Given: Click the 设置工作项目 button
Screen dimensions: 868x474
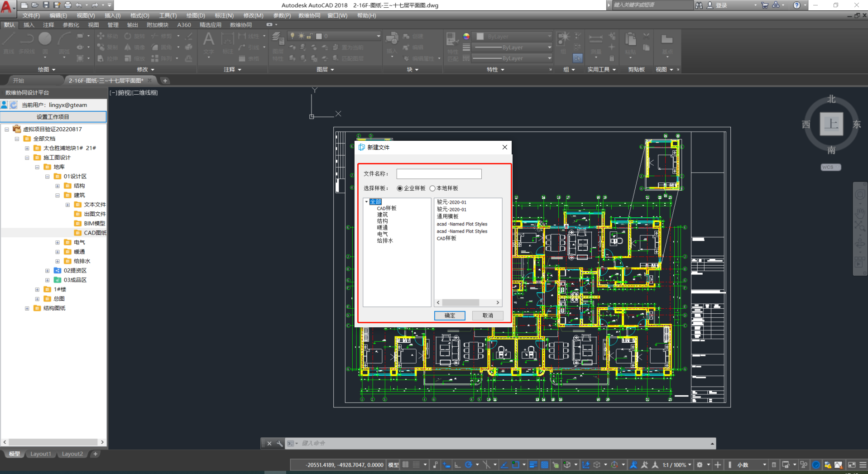Looking at the screenshot, I should pos(53,117).
